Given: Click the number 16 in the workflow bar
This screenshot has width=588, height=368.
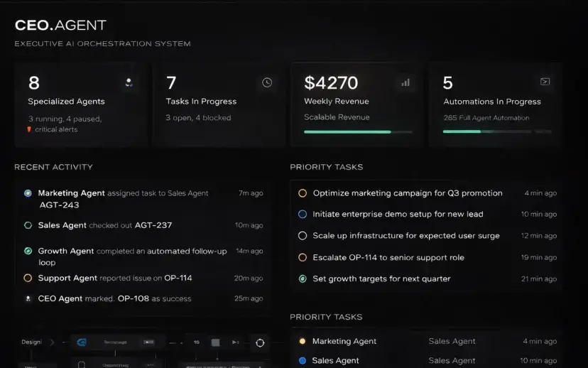Looking at the screenshot, I should click(x=197, y=342).
